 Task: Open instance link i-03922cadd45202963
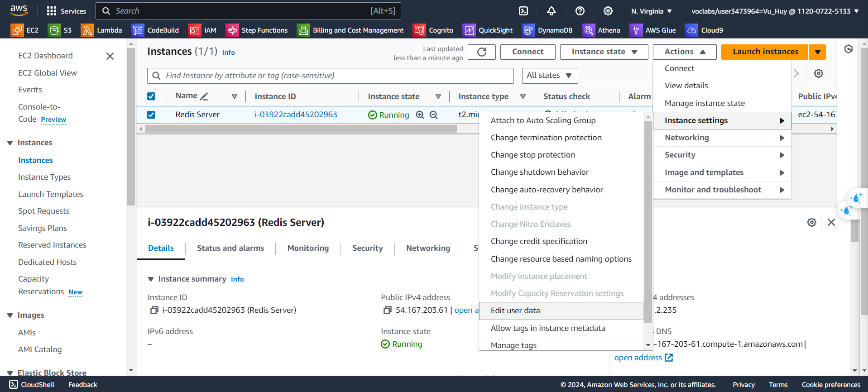point(296,115)
